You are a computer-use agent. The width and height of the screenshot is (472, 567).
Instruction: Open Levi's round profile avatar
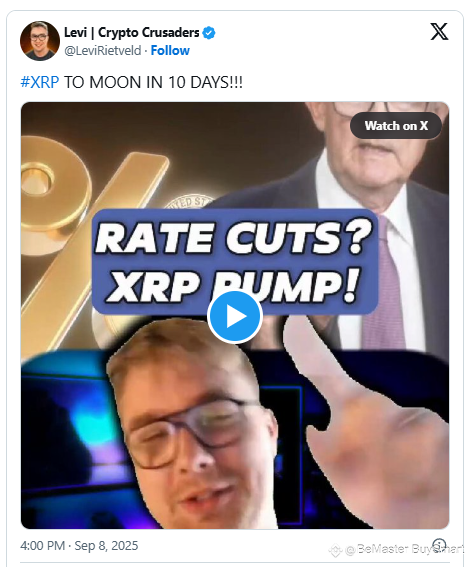[40, 41]
